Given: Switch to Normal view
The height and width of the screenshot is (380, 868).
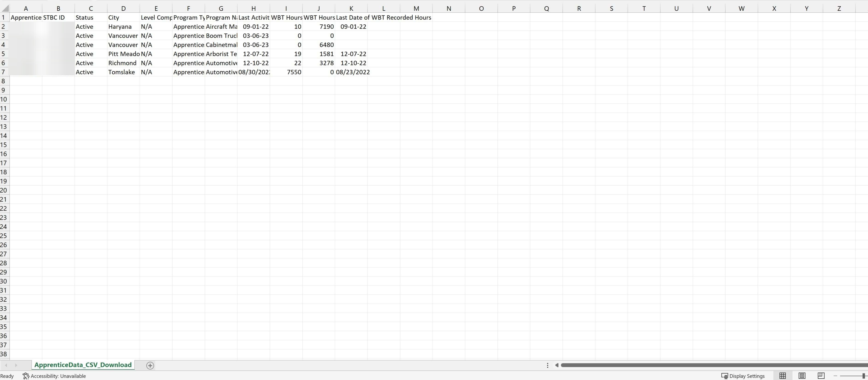Looking at the screenshot, I should pos(782,376).
